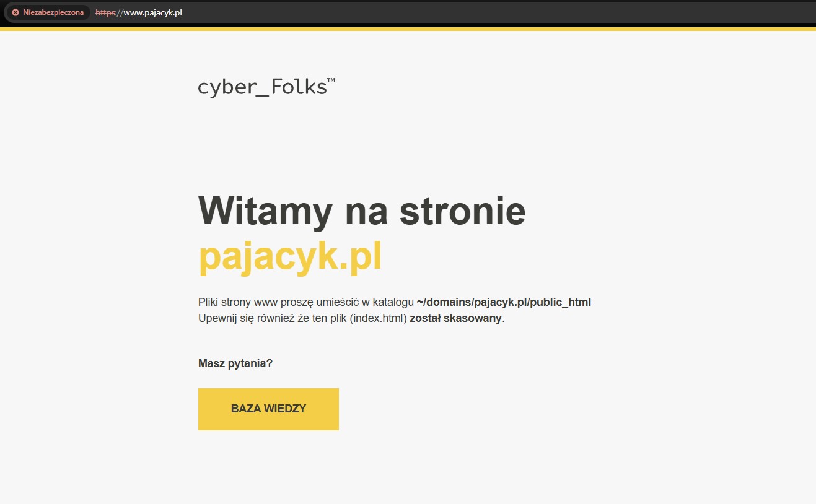Focus the address bar URL www.pajacyk.pl
Viewport: 816px width, 504px height.
tap(139, 12)
